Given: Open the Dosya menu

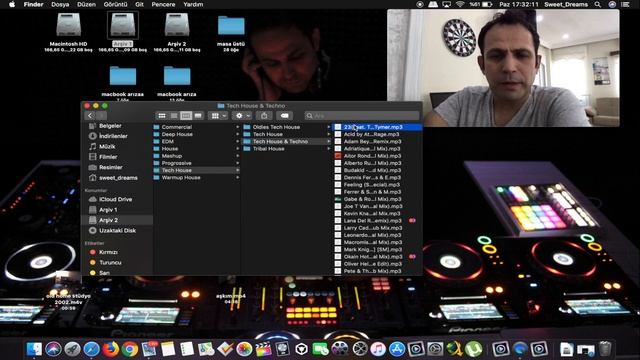Looking at the screenshot, I should coord(60,4).
